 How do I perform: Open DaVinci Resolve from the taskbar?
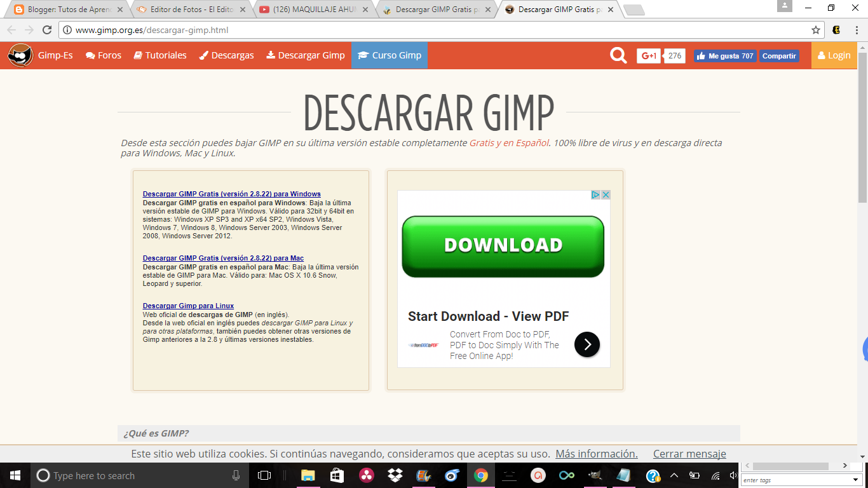pyautogui.click(x=366, y=475)
